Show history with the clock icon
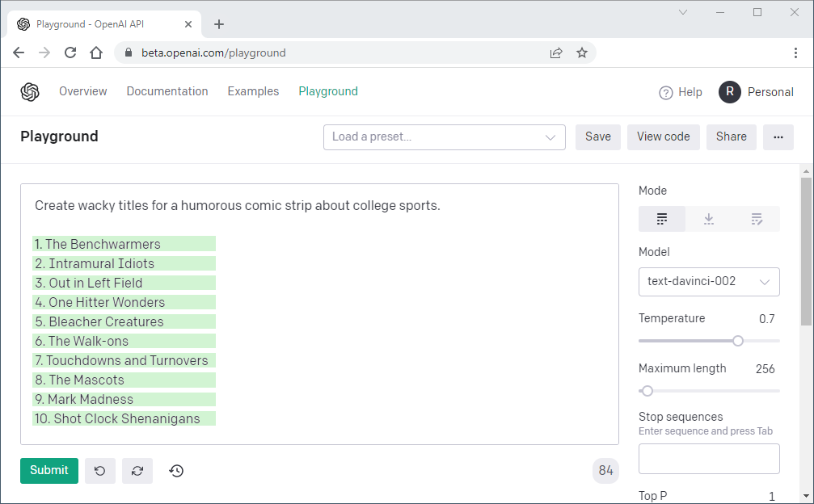 (x=176, y=471)
